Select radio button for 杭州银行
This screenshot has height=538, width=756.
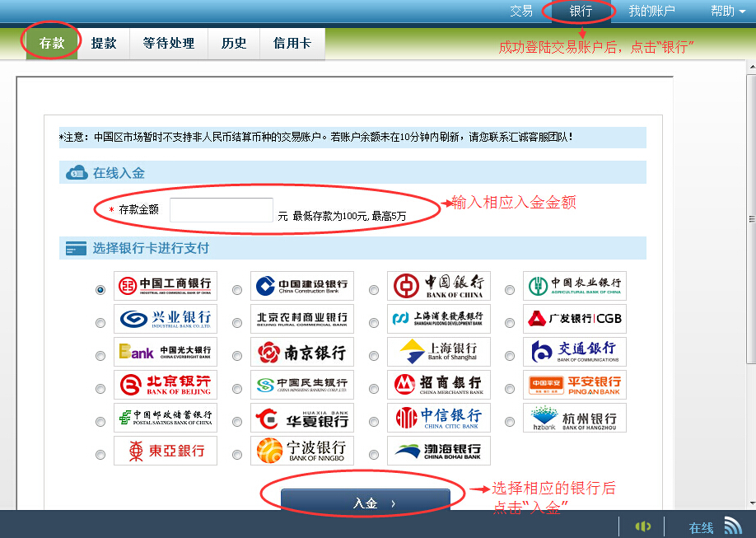510,422
